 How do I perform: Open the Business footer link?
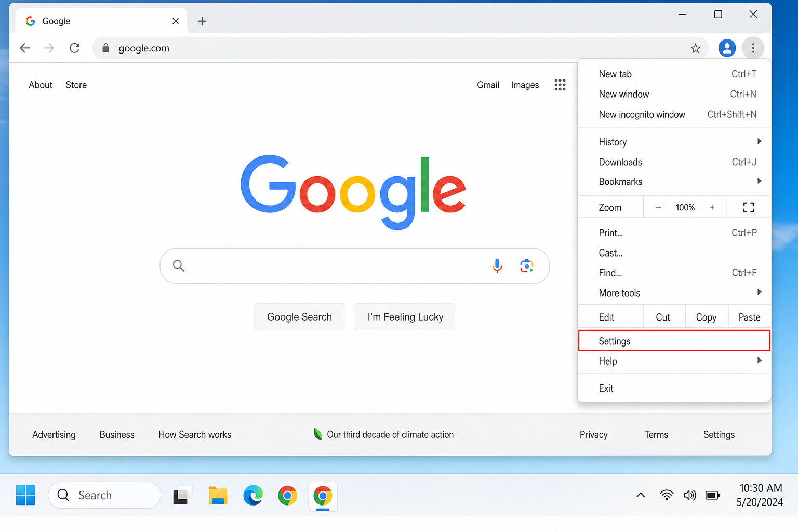117,435
